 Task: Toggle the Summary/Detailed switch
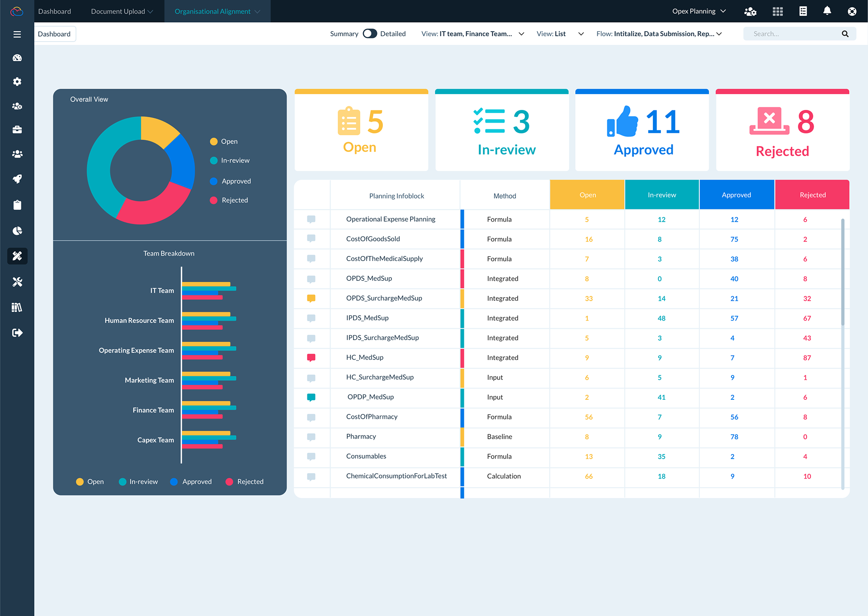pyautogui.click(x=369, y=34)
